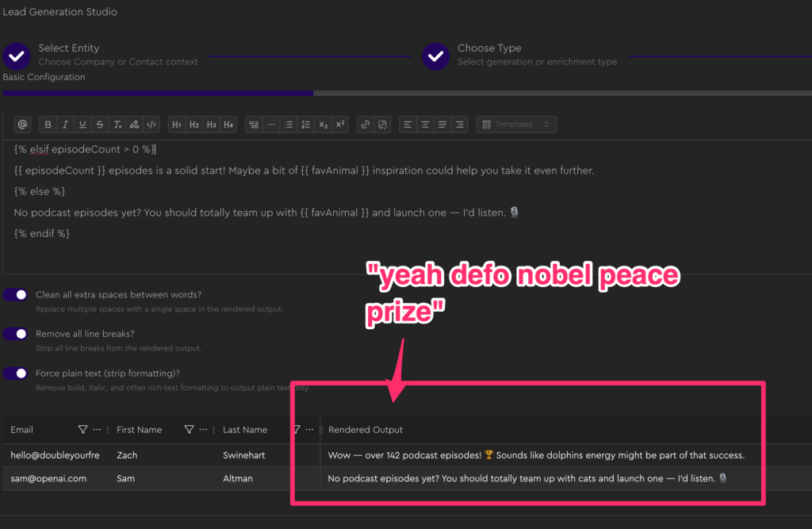812x529 pixels.
Task: Click the superscript x² icon
Action: [339, 125]
